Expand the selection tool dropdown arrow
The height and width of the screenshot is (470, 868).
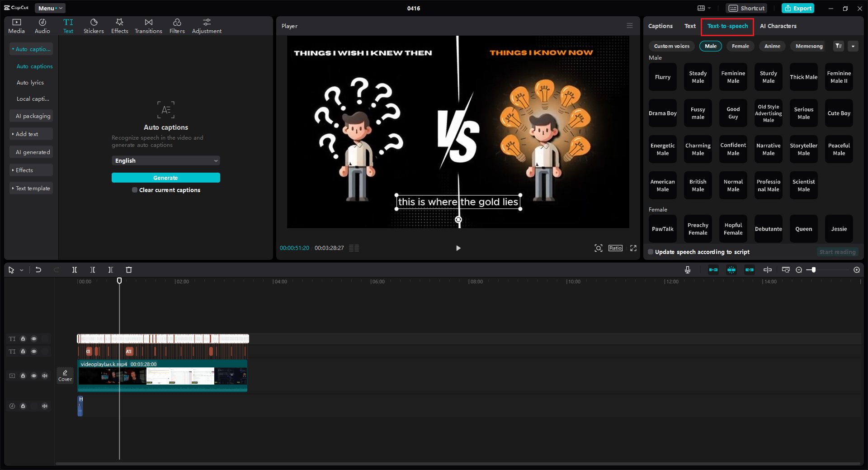21,270
